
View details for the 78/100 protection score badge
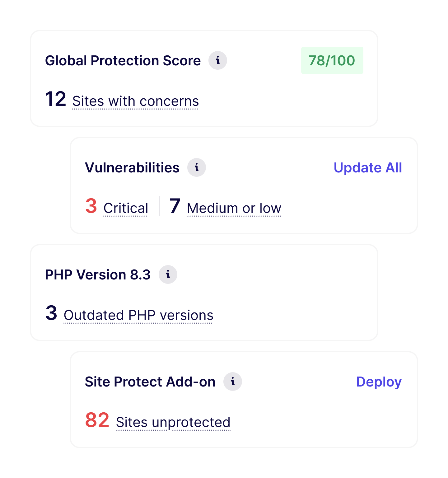tap(332, 60)
